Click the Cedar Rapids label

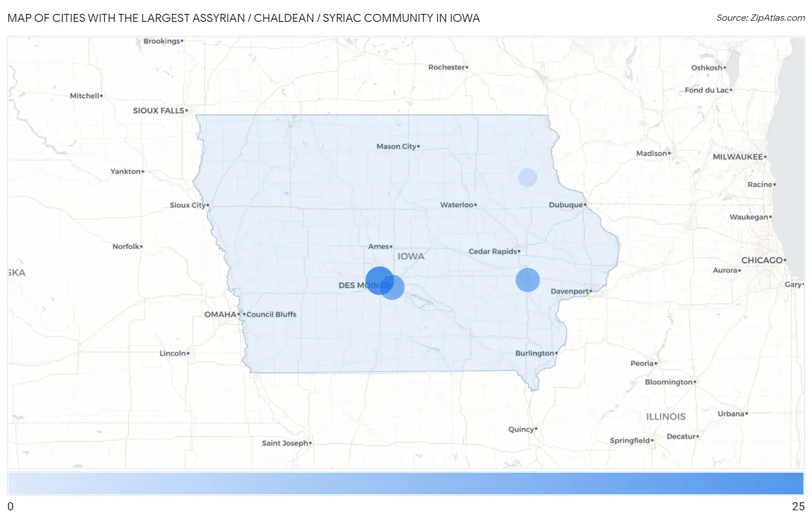tap(493, 251)
